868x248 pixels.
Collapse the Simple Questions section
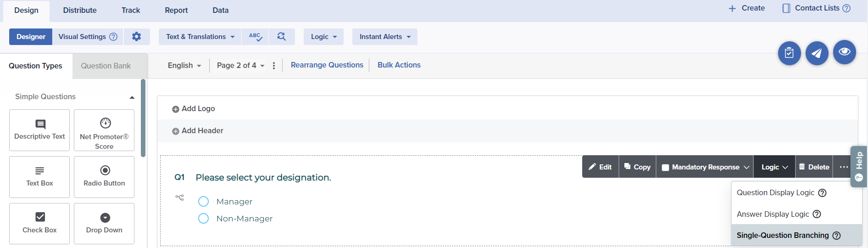pyautogui.click(x=132, y=97)
